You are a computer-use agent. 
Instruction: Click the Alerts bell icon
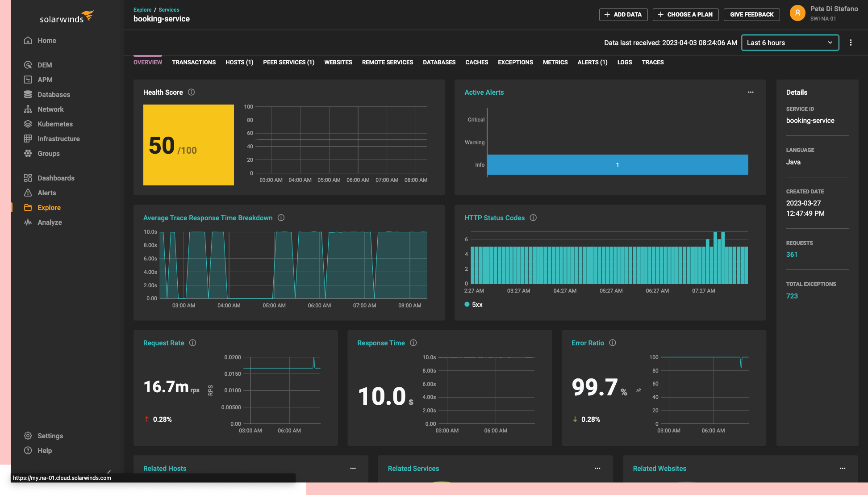click(x=27, y=192)
